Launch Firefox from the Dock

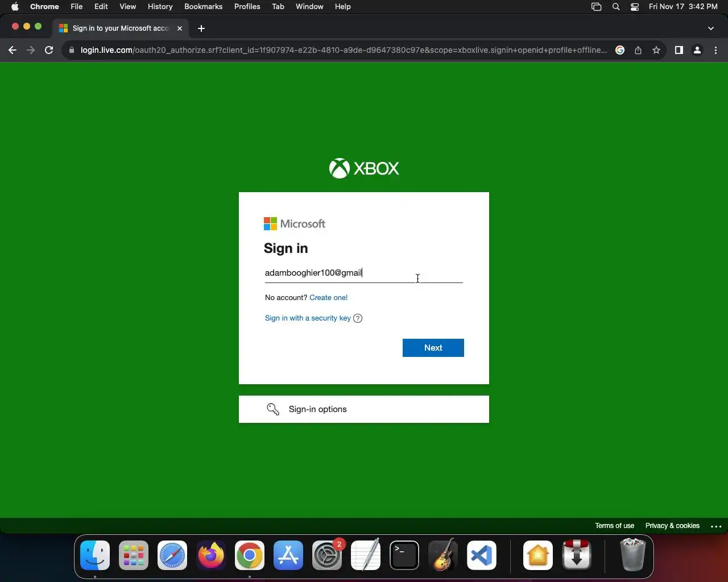pyautogui.click(x=211, y=556)
